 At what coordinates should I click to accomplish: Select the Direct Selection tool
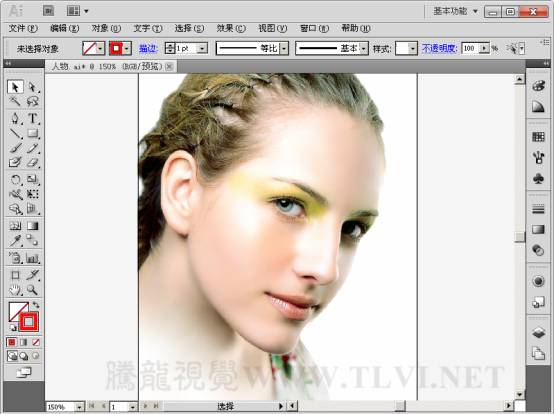(x=32, y=87)
